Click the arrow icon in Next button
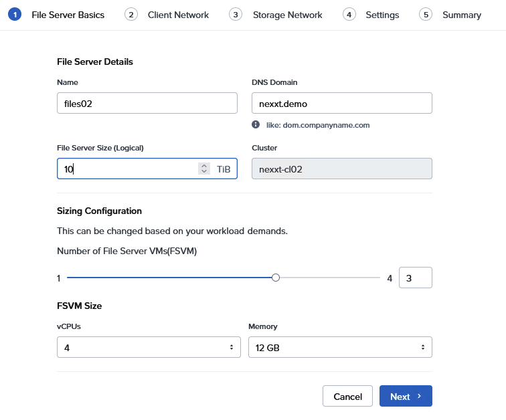Screen dimensions: 506x420 coord(419,396)
